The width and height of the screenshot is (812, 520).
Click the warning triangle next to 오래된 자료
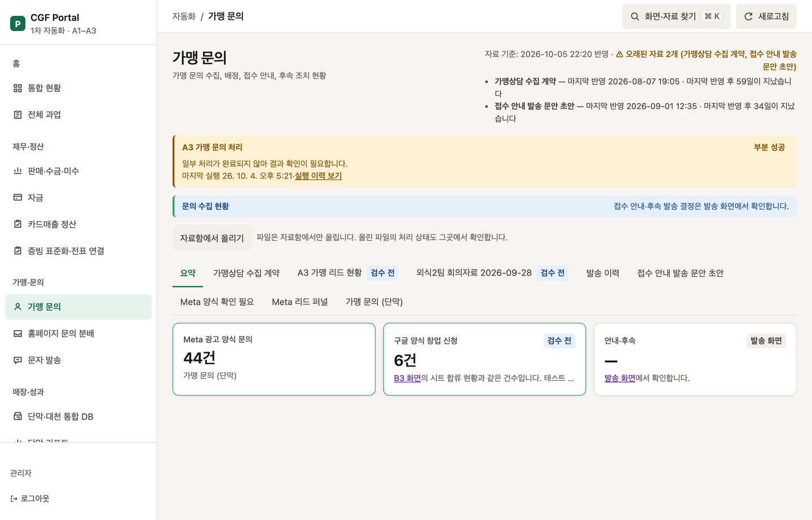click(620, 54)
